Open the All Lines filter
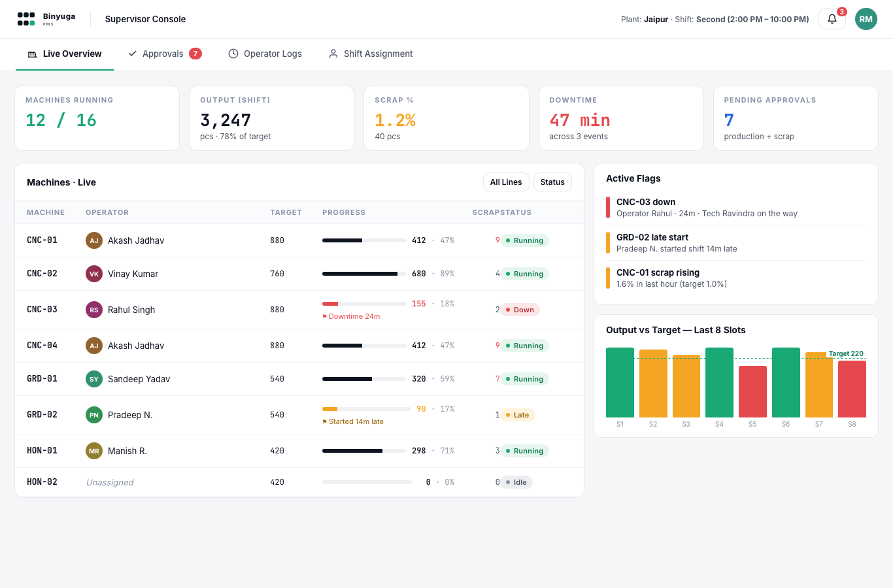This screenshot has width=893, height=588. coord(506,182)
